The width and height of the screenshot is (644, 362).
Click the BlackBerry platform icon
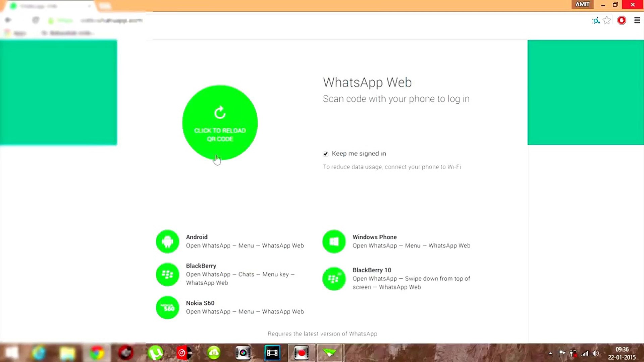[x=168, y=274]
